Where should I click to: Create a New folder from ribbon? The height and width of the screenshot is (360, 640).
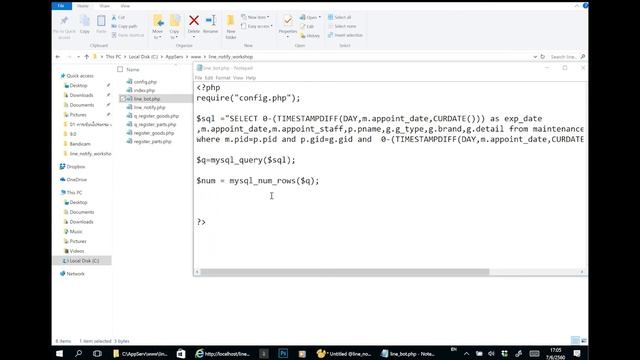tap(231, 27)
